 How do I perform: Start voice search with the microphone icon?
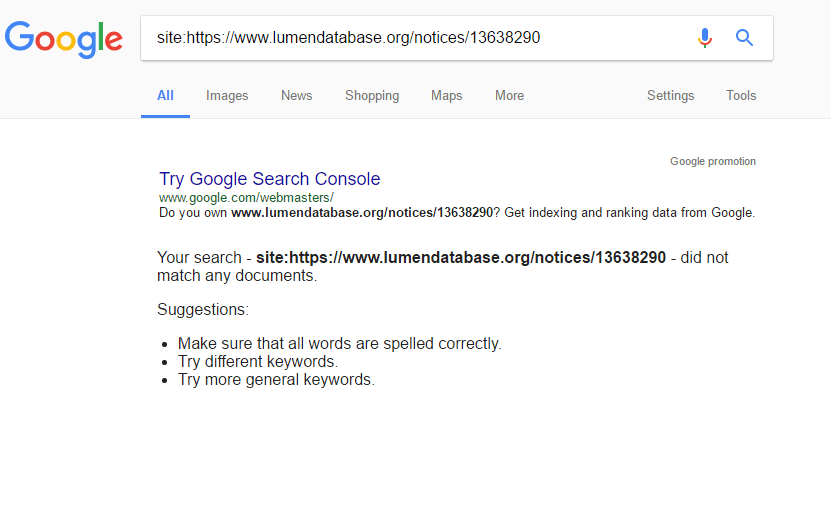[x=704, y=38]
